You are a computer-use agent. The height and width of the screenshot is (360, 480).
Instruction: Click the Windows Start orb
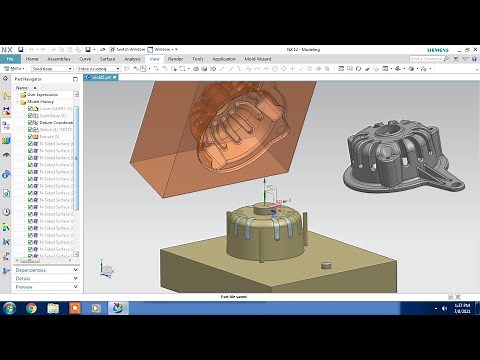tap(9, 308)
